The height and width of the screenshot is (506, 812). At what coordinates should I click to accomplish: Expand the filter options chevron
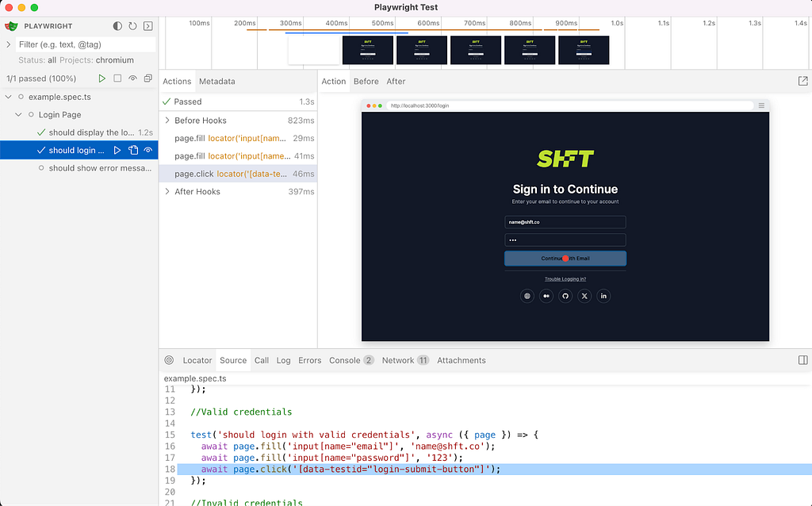pyautogui.click(x=8, y=44)
